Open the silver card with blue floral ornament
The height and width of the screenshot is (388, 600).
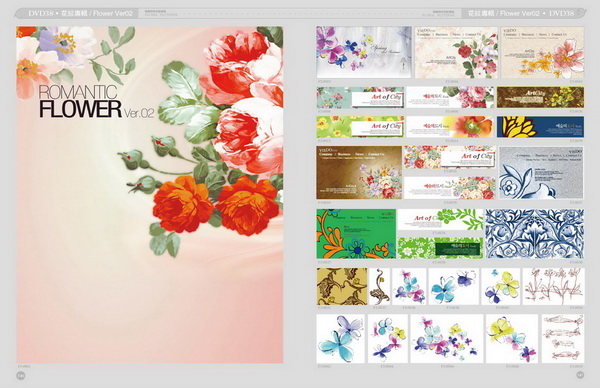541,173
